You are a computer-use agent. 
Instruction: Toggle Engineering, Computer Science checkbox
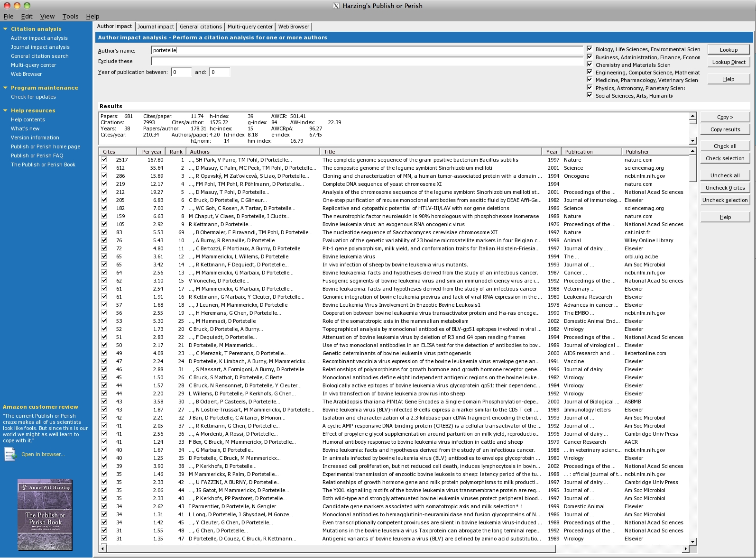click(x=590, y=72)
